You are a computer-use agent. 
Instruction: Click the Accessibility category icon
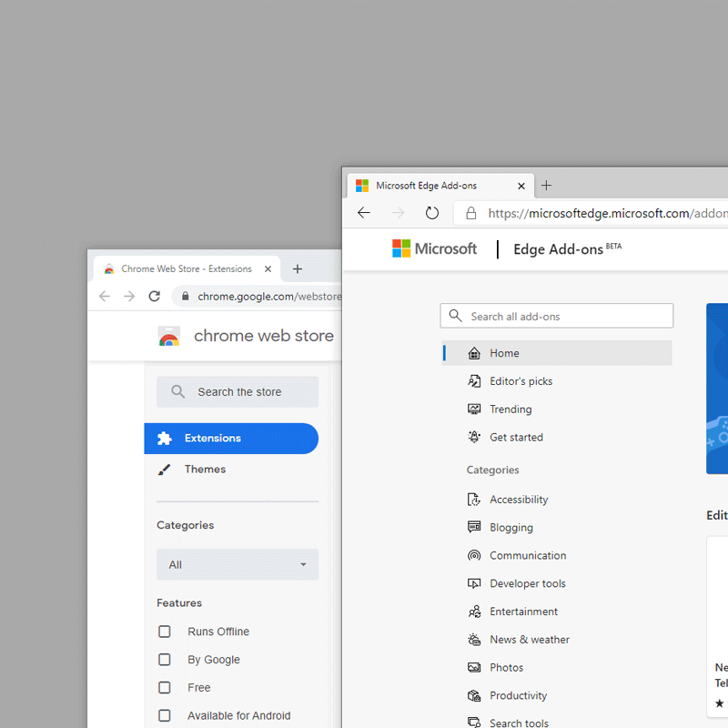474,500
